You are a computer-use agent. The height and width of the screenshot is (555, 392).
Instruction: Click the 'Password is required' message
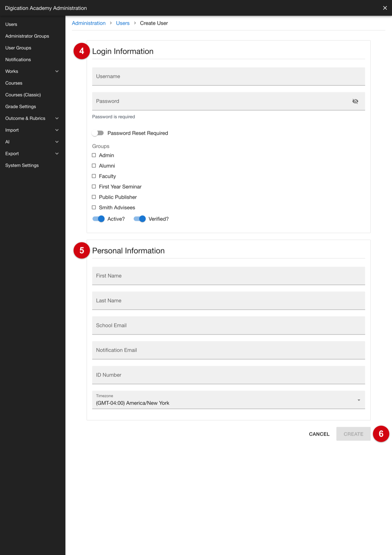[x=114, y=117]
